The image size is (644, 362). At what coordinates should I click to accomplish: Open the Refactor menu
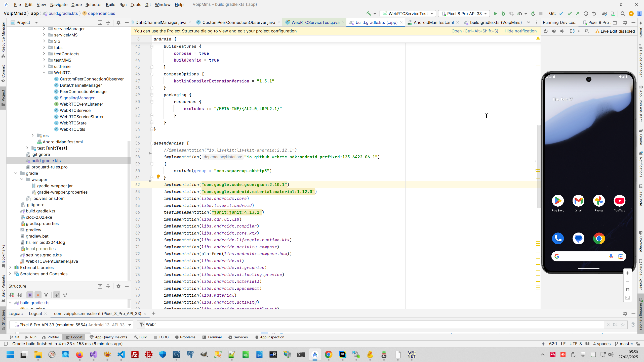93,5
